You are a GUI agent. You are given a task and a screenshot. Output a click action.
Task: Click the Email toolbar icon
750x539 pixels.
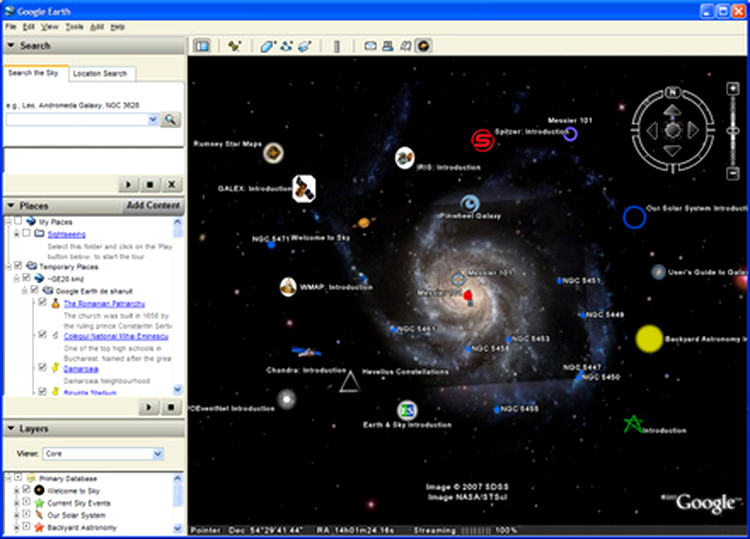point(370,46)
